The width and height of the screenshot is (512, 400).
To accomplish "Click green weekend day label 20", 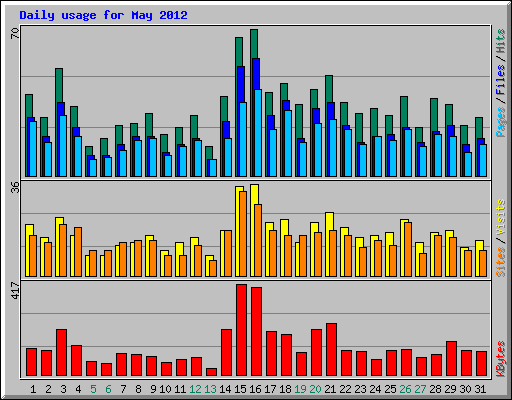I will pyautogui.click(x=315, y=389).
